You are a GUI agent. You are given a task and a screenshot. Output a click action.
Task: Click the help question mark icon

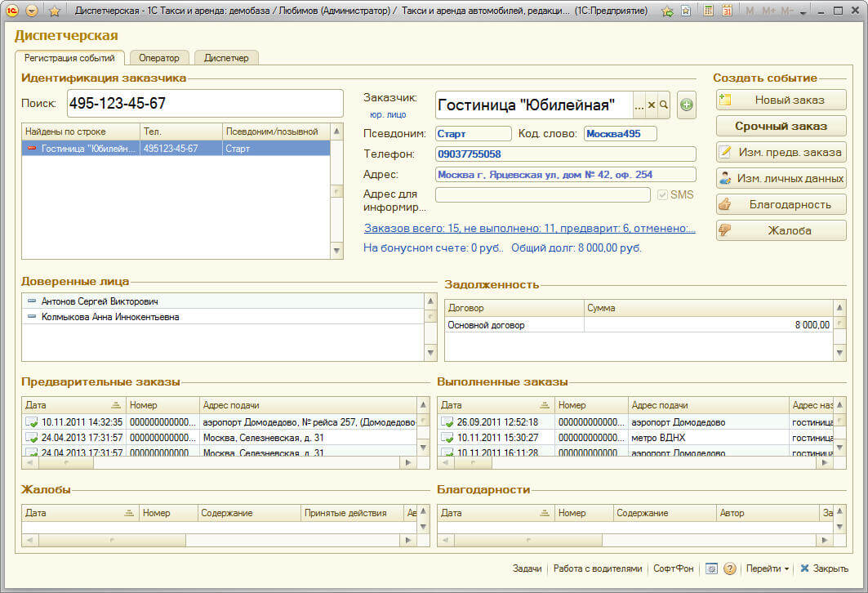point(730,568)
